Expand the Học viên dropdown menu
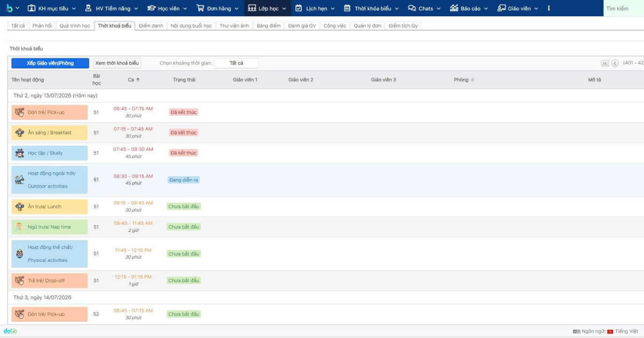The height and width of the screenshot is (338, 644). click(x=167, y=9)
